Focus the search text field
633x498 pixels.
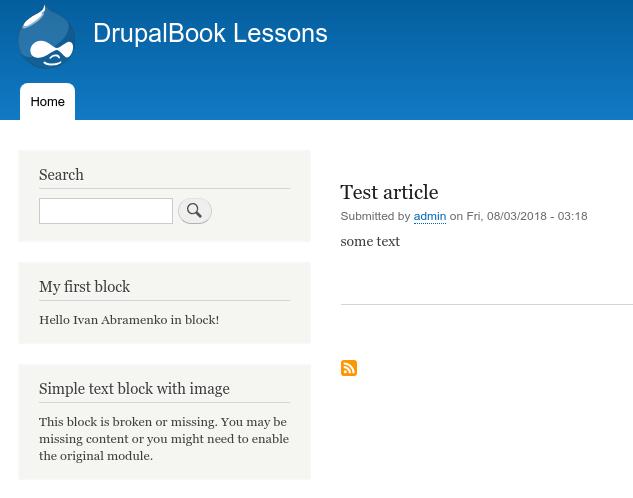106,211
